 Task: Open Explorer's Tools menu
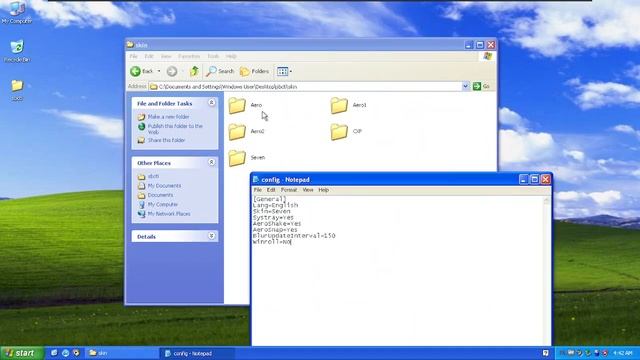coord(213,56)
